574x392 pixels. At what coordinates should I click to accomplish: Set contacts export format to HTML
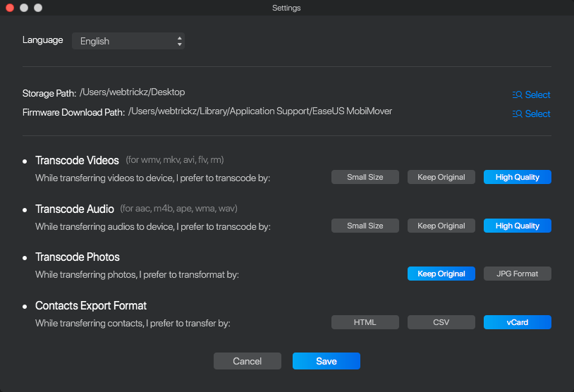click(365, 322)
